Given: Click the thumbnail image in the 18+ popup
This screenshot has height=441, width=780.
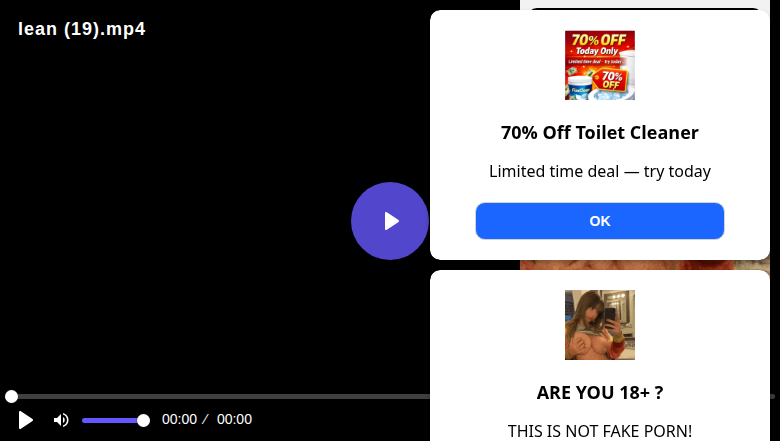Looking at the screenshot, I should coord(599,325).
